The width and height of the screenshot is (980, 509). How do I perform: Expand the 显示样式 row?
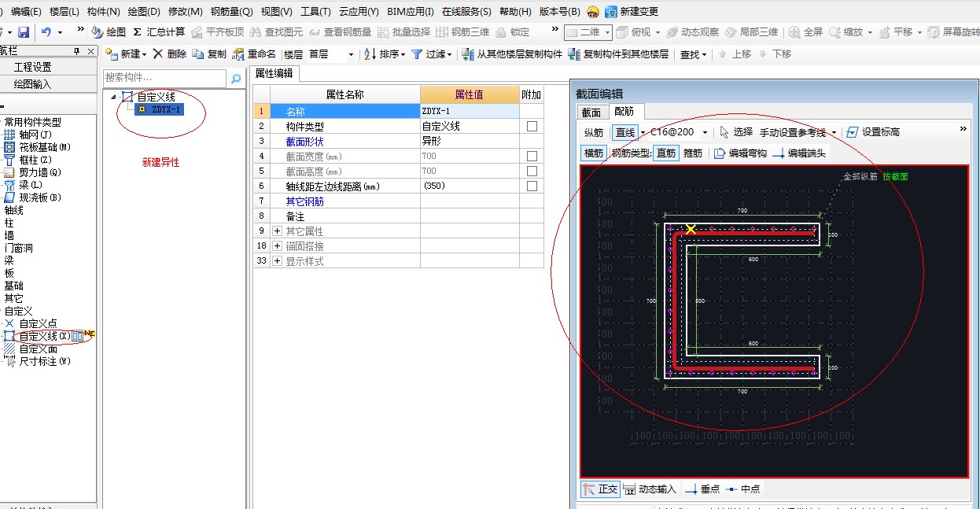click(x=278, y=261)
